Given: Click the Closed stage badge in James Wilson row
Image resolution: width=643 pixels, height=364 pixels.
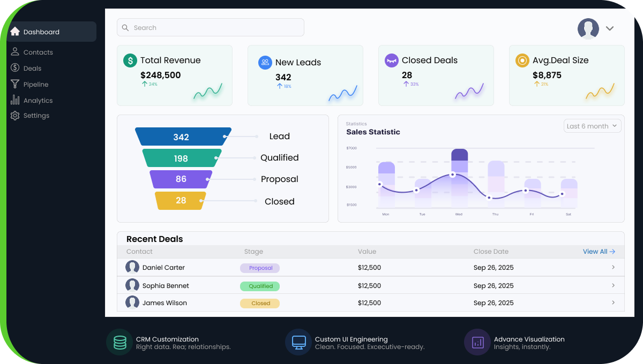Looking at the screenshot, I should [x=260, y=304].
